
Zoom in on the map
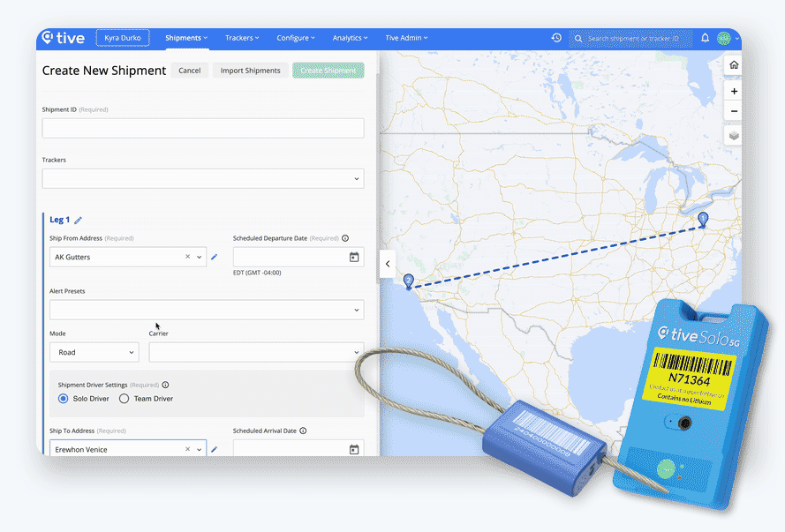coord(734,92)
